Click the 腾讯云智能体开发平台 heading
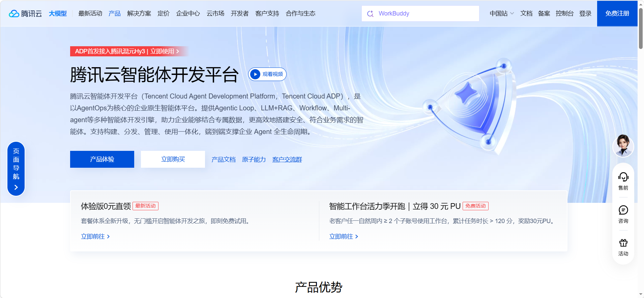This screenshot has width=644, height=298. [154, 75]
